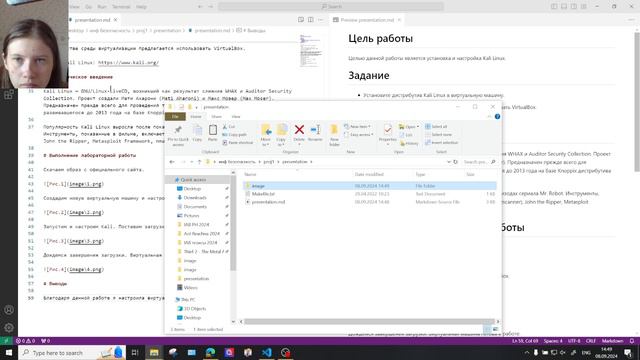Viewport: 640px width, 360px height.
Task: Click the Rename icon in Organize group
Action: coord(315,133)
